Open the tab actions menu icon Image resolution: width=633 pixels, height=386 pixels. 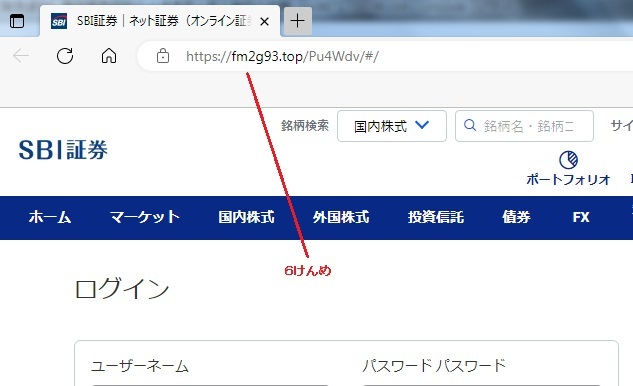pos(17,21)
